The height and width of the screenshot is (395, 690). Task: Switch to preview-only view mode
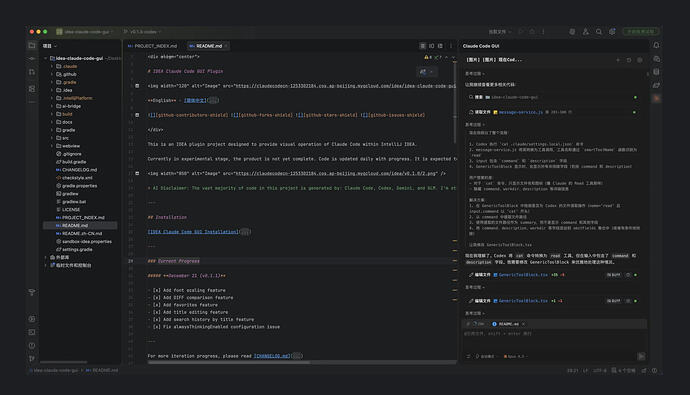pos(440,46)
